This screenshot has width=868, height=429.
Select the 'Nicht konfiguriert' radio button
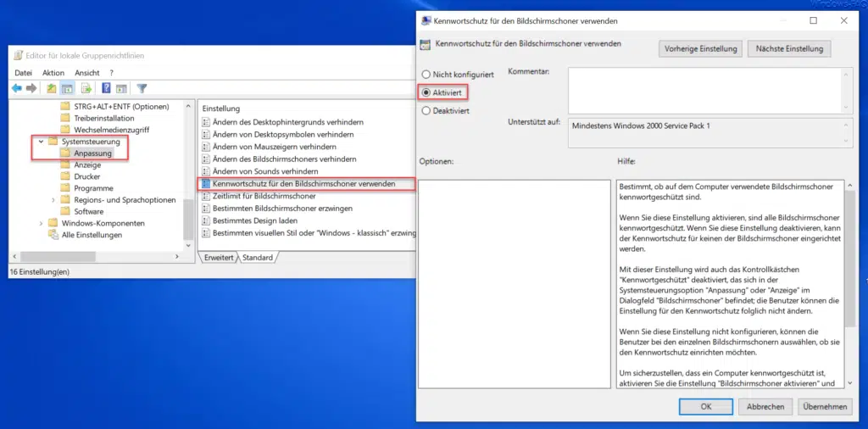tap(426, 75)
